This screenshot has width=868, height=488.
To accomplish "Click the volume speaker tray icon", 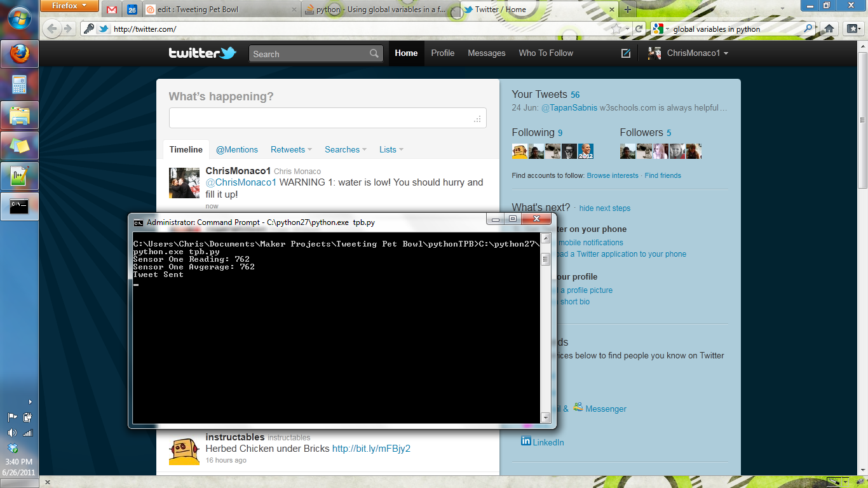I will 12,433.
